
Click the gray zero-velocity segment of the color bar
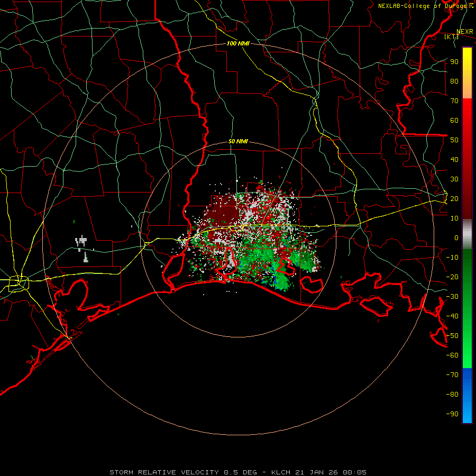pos(467,234)
